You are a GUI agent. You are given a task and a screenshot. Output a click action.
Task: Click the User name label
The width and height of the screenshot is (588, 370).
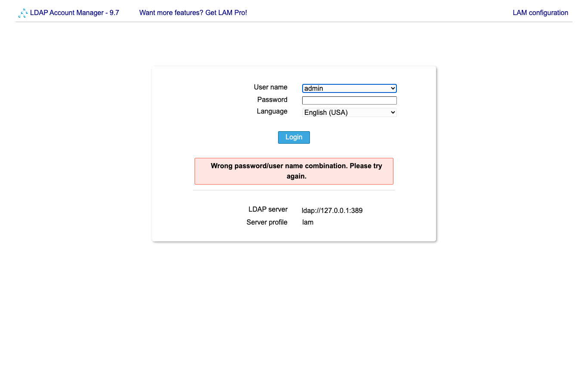tap(271, 87)
